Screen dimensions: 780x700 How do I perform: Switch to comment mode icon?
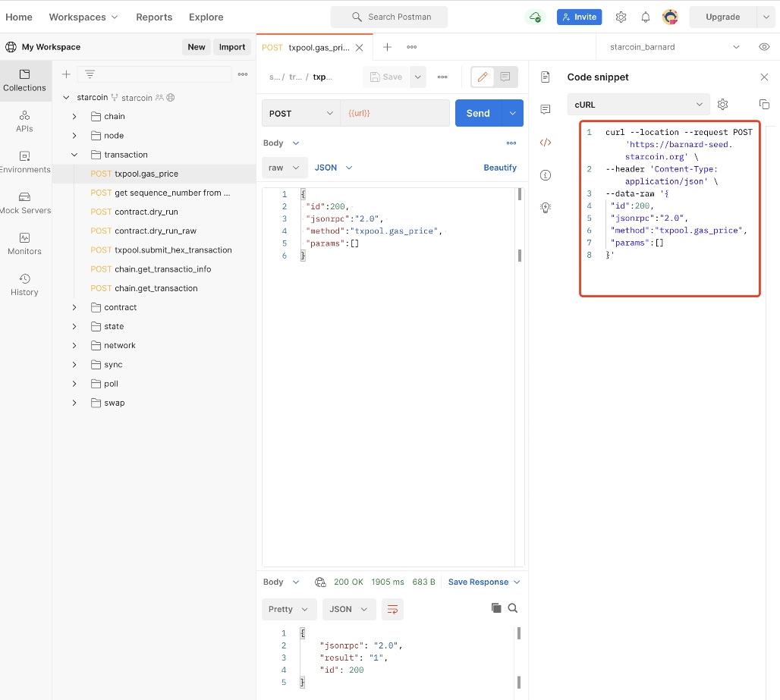[505, 77]
